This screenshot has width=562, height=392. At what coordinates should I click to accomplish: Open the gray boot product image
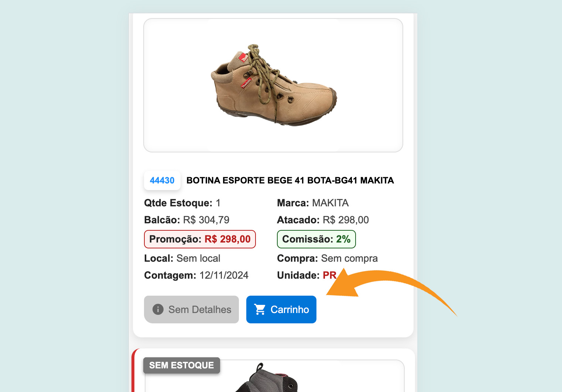click(270, 379)
